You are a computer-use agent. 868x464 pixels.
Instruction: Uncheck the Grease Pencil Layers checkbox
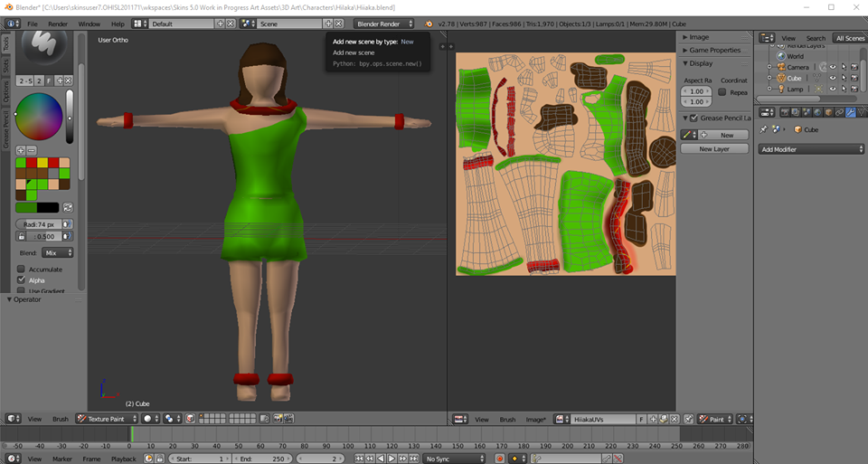pos(693,118)
